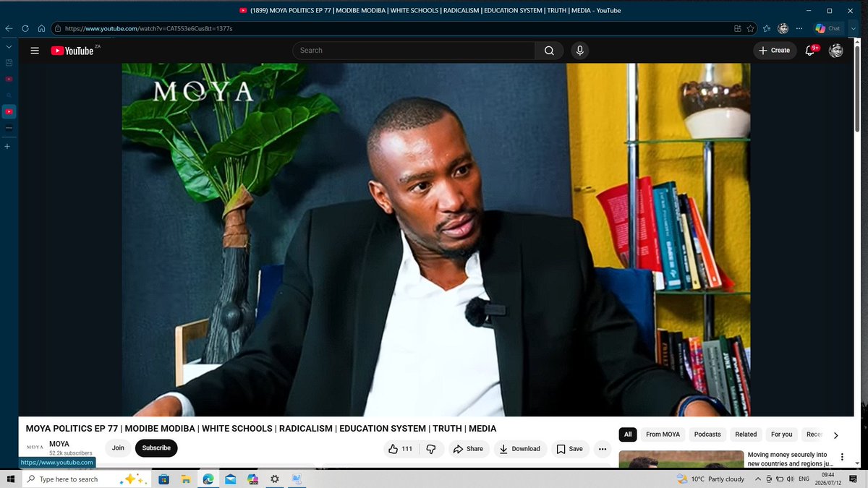868x488 pixels.
Task: Open browser home page icon
Action: pyautogui.click(x=42, y=28)
